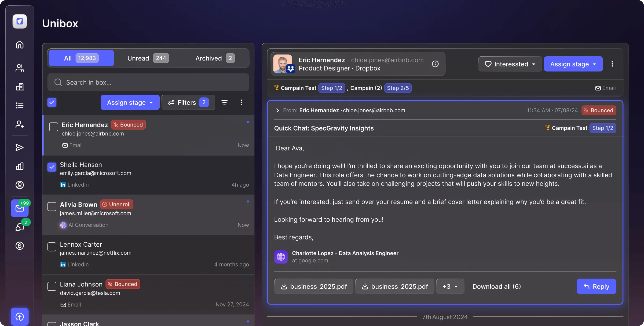644x326 pixels.
Task: Open the Interessted status dropdown
Action: click(x=510, y=64)
